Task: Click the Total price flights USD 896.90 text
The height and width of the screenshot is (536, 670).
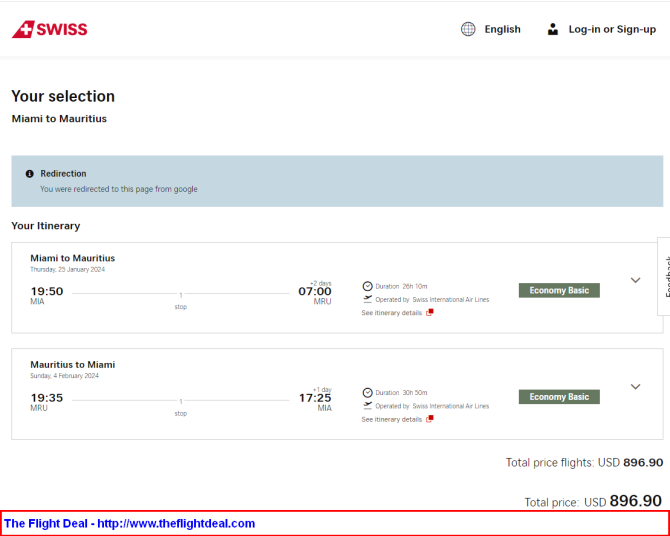Action: click(584, 462)
